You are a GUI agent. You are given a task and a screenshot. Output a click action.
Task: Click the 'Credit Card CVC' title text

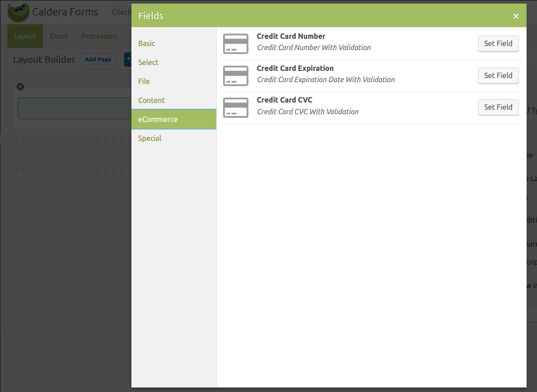pyautogui.click(x=285, y=100)
